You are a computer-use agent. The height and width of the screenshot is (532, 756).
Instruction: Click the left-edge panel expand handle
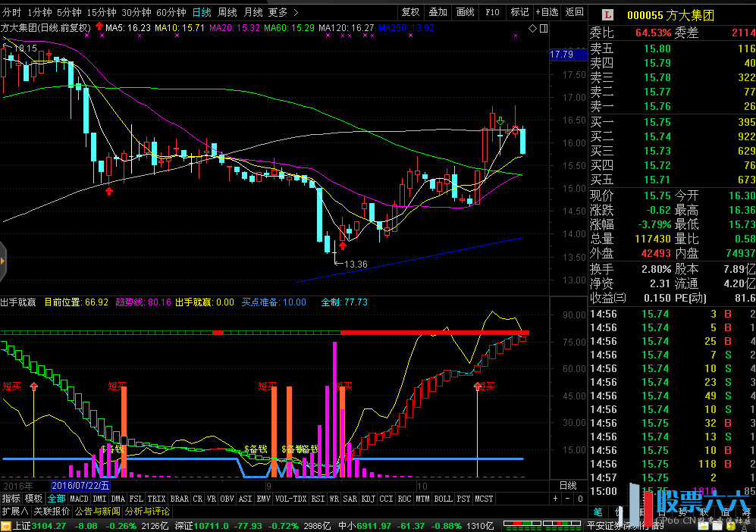[3, 261]
